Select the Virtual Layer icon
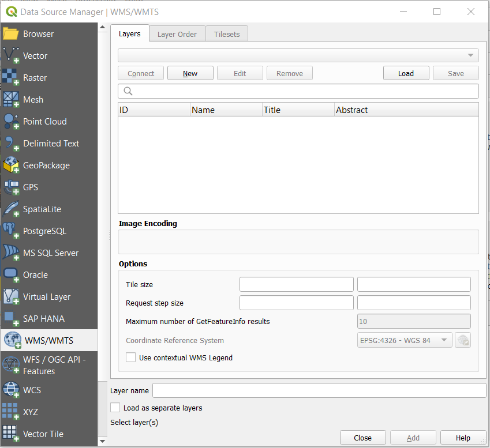The width and height of the screenshot is (490, 448). point(11,297)
